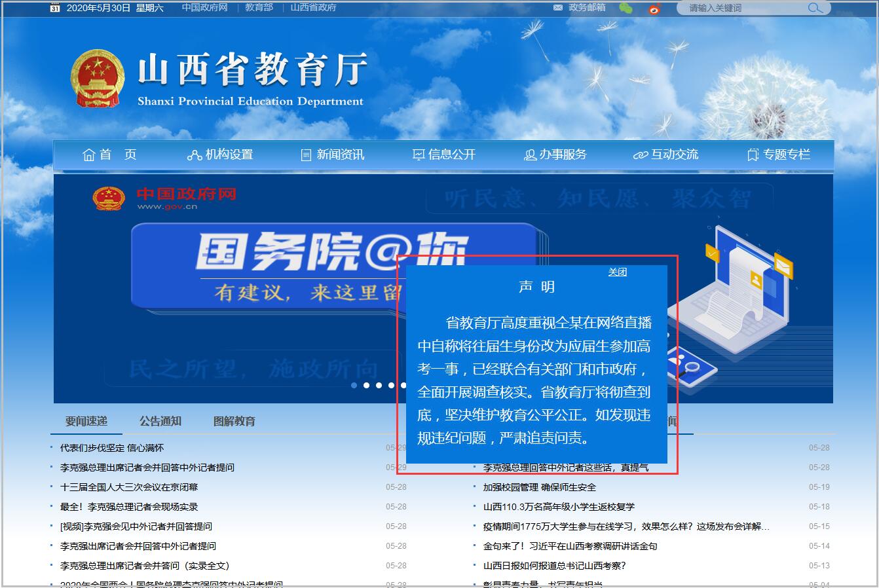Switch to the 公告通知 tab
Image resolution: width=879 pixels, height=588 pixels.
pos(160,421)
